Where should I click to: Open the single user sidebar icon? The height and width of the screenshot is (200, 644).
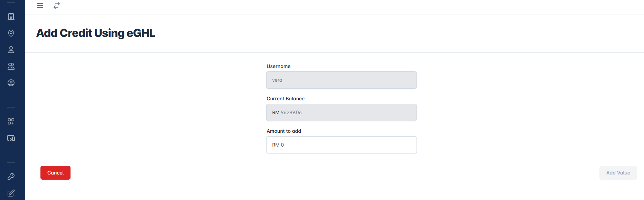point(11,50)
